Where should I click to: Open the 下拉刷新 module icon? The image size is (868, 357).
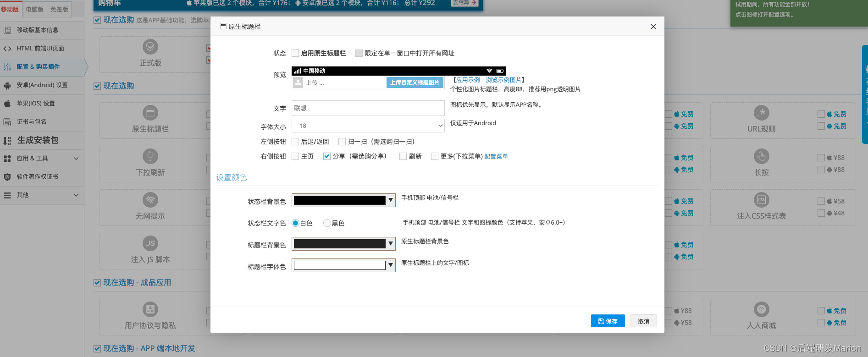(x=150, y=156)
